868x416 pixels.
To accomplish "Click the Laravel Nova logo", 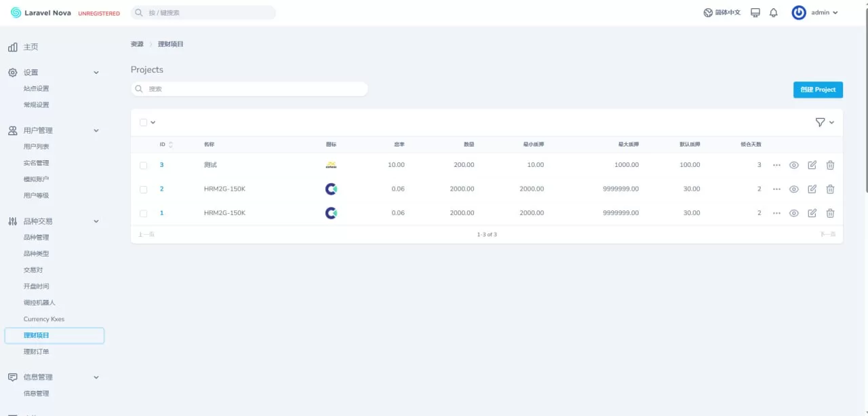I will click(41, 13).
